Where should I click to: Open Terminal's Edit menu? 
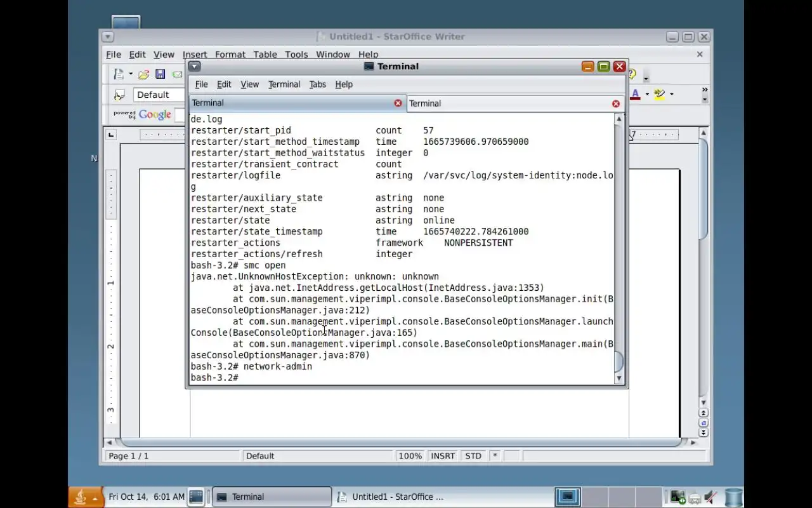pyautogui.click(x=224, y=84)
